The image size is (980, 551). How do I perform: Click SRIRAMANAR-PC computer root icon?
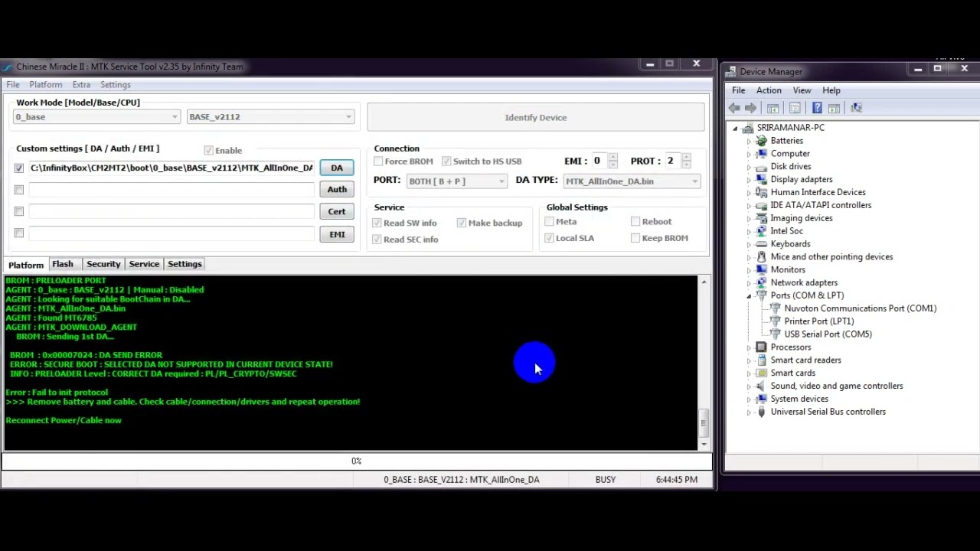pyautogui.click(x=748, y=128)
